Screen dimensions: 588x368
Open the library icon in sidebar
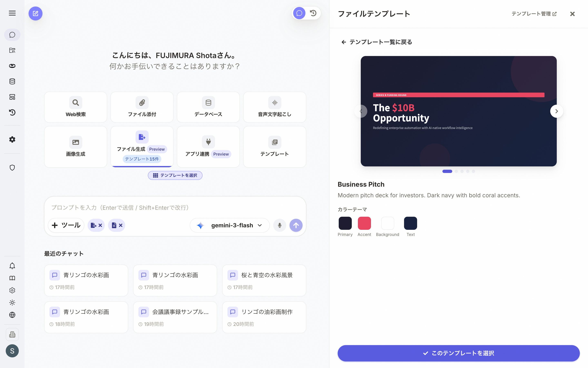12,50
